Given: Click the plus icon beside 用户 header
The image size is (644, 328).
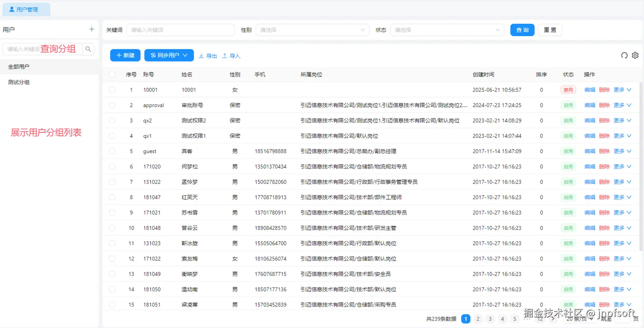Looking at the screenshot, I should click(92, 29).
